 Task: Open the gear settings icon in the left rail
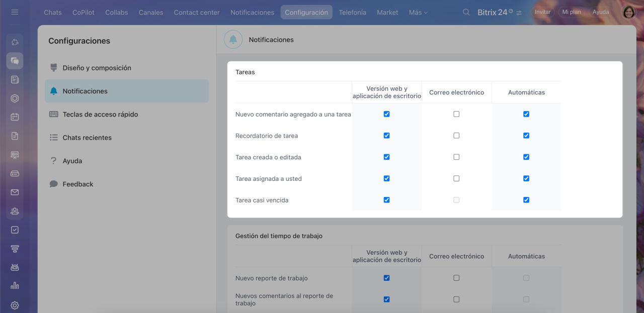click(x=15, y=305)
